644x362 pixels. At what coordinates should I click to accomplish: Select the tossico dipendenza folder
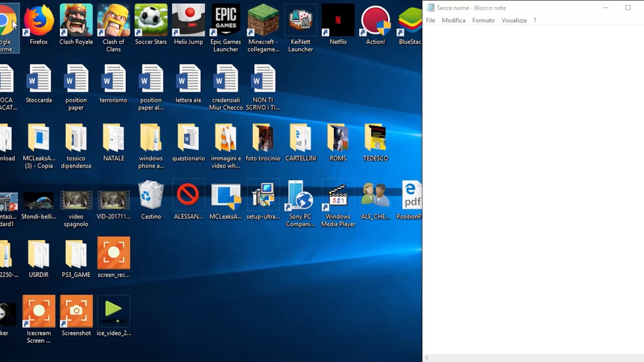[x=76, y=146]
